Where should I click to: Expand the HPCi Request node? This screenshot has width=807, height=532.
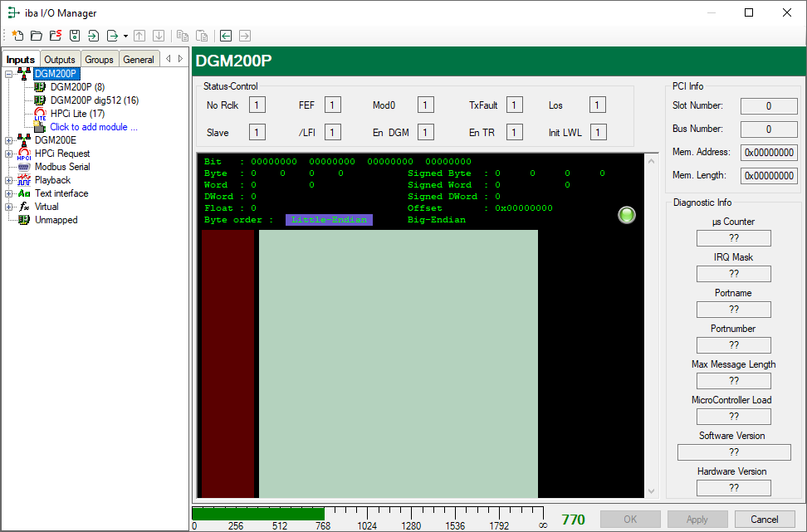9,154
